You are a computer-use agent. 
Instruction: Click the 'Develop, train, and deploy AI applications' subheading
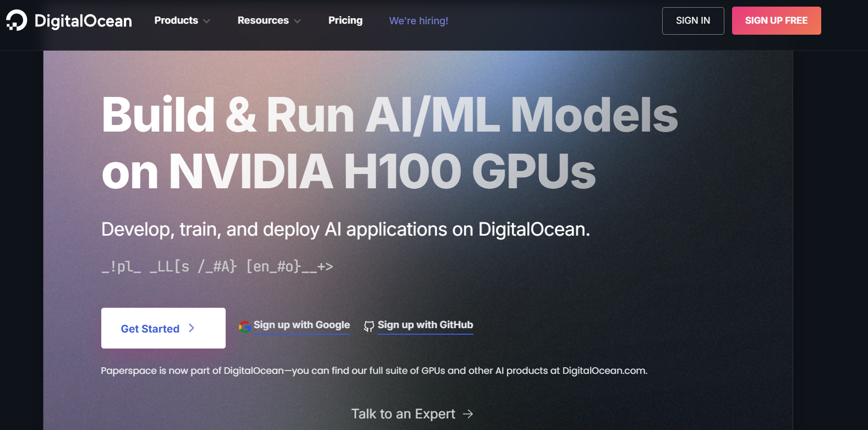(346, 229)
